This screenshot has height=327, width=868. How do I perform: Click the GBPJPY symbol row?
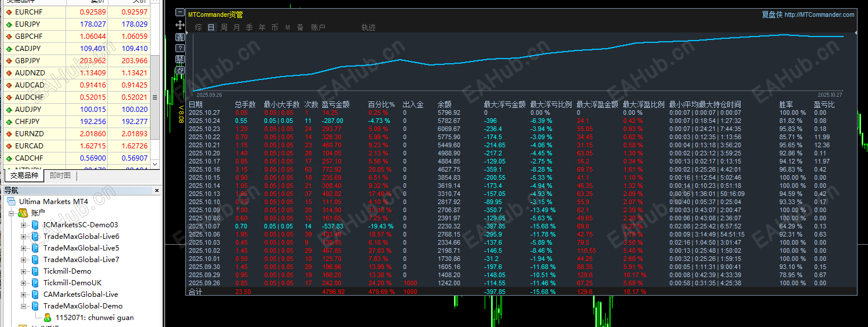[75, 61]
